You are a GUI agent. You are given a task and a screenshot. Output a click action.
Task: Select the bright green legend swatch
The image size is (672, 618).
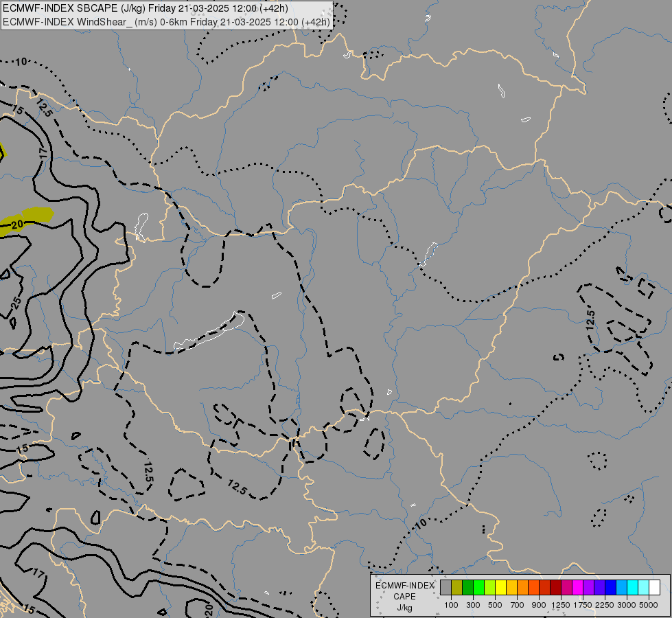pyautogui.click(x=478, y=587)
